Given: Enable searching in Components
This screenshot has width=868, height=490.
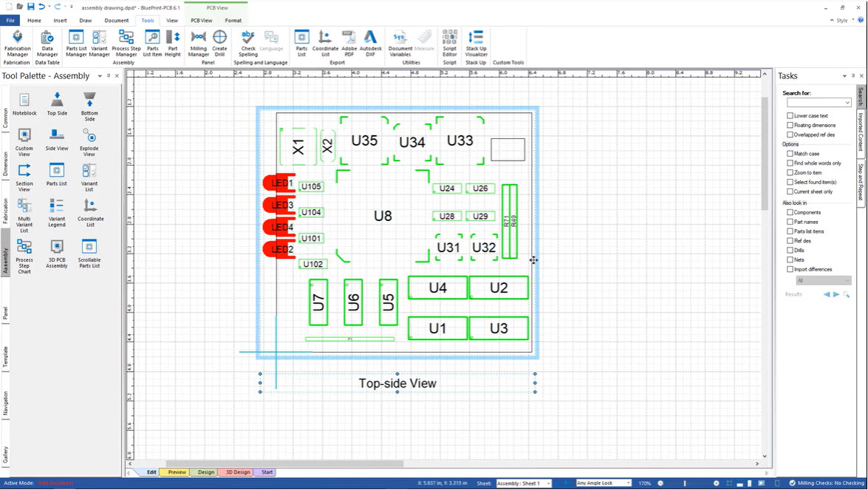Looking at the screenshot, I should pos(790,212).
